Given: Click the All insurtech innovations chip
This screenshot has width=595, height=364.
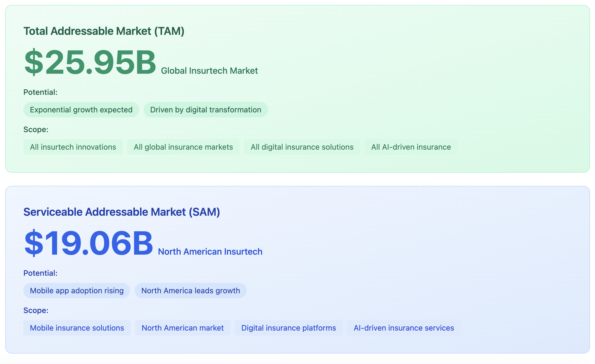Looking at the screenshot, I should pos(73,147).
